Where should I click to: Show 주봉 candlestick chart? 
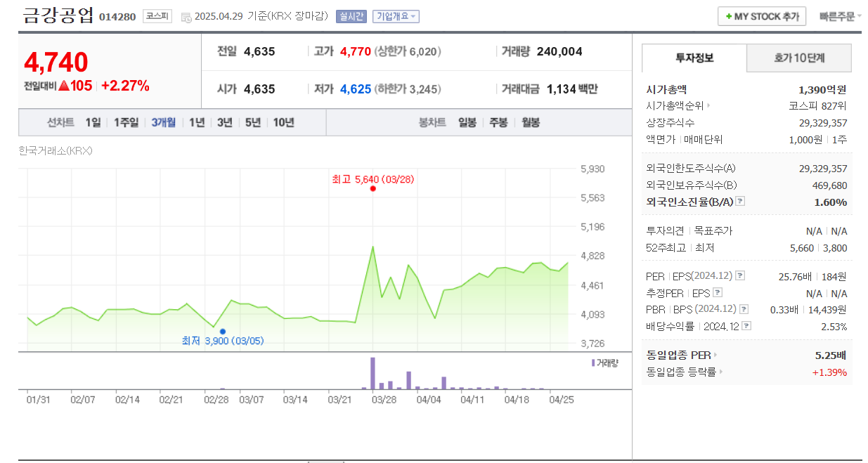(498, 122)
